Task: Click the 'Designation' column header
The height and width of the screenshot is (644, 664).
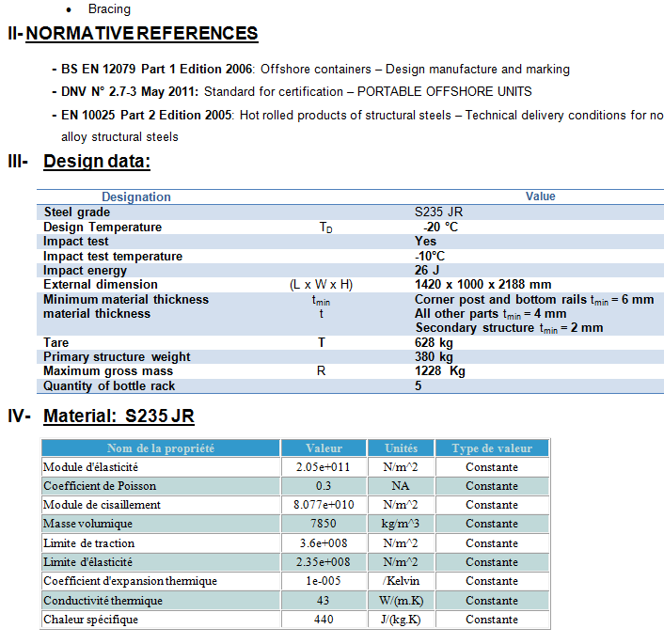Action: (136, 196)
